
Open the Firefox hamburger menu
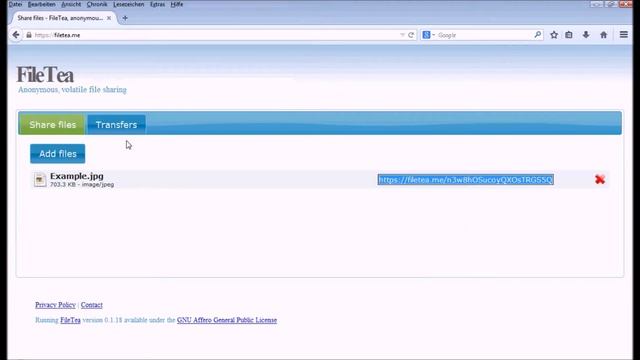pos(624,35)
